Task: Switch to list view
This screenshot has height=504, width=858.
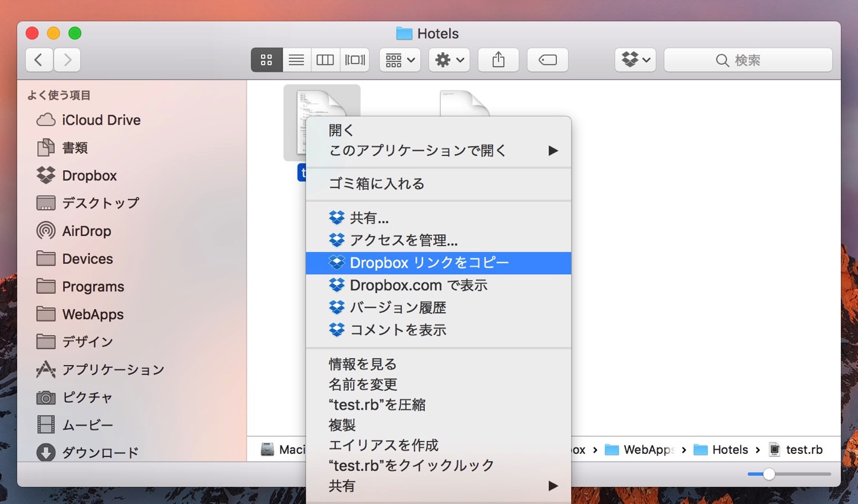Action: [296, 59]
